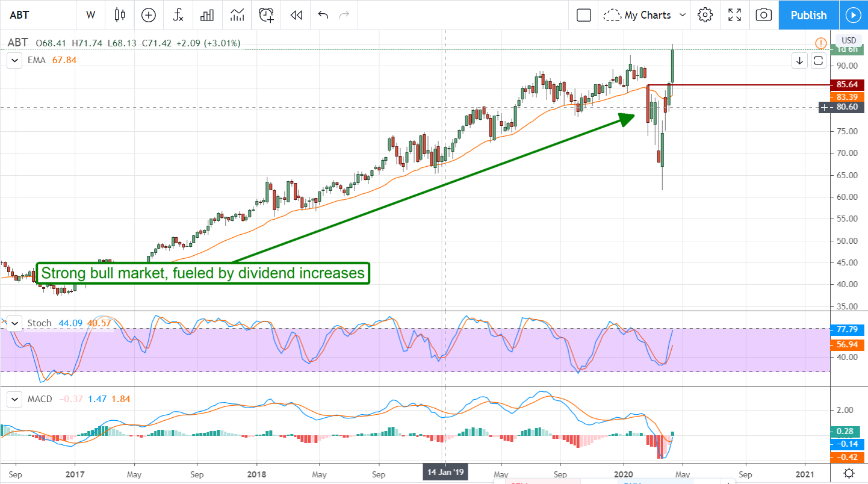Open the indicator templates icon
Screen dimensions: 868x484
[237, 15]
